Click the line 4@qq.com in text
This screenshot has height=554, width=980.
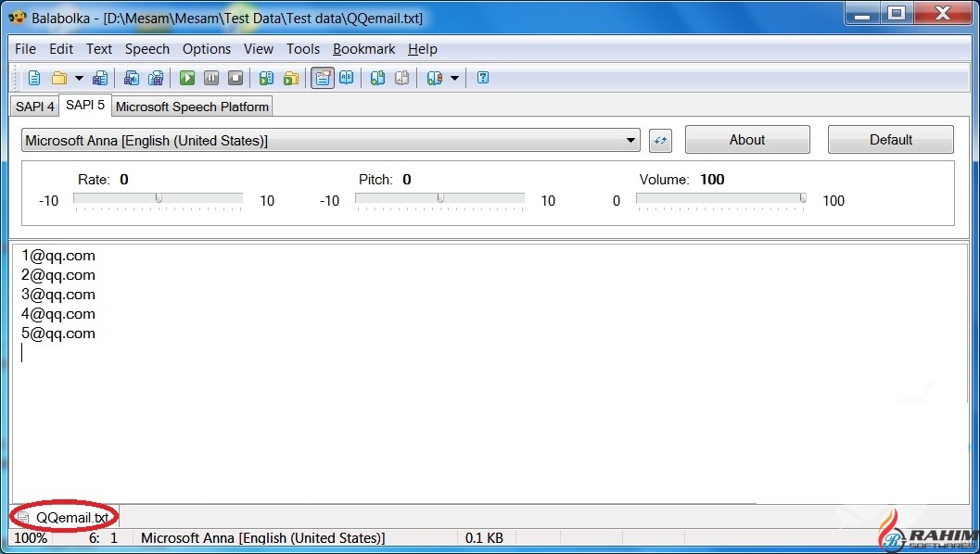coord(58,313)
